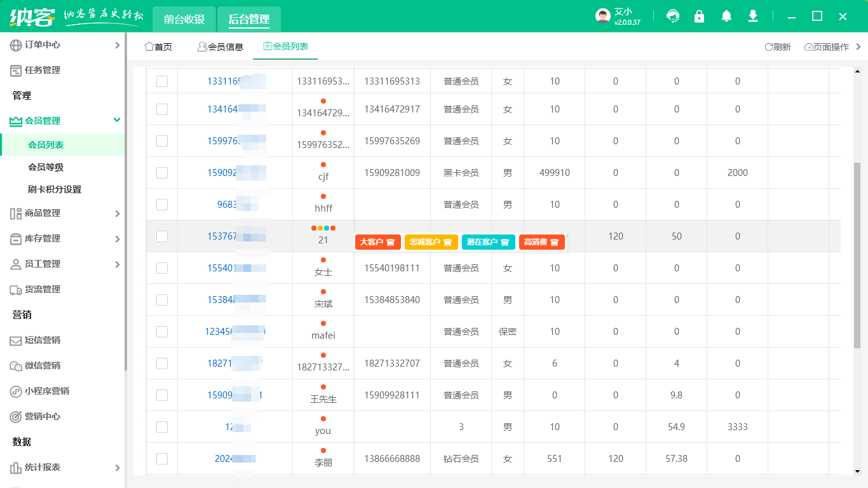868x488 pixels.
Task: Open 货流管理 in the sidebar
Action: [x=42, y=289]
